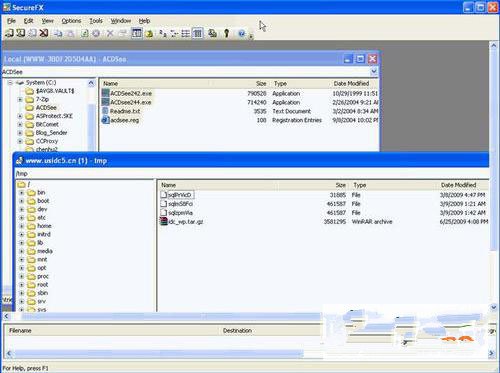Screen dimensions: 500x373
Task: Expand the 7-Zip folder in Local tree
Action: [x=20, y=99]
